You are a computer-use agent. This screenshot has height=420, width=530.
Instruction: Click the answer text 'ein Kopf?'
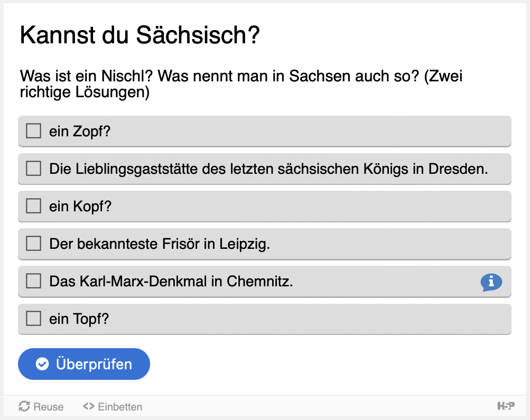[x=80, y=207]
